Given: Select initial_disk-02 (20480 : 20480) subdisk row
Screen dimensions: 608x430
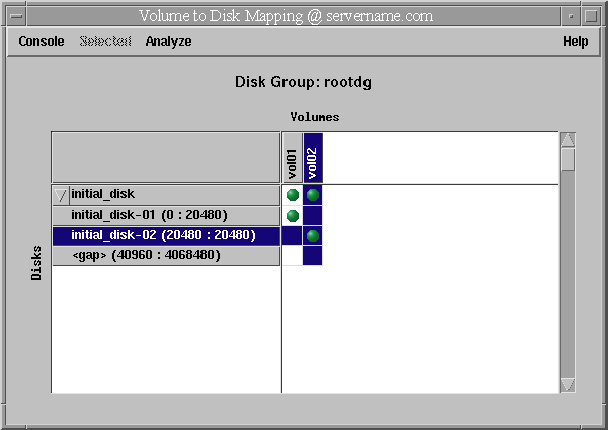Looking at the screenshot, I should tap(163, 236).
